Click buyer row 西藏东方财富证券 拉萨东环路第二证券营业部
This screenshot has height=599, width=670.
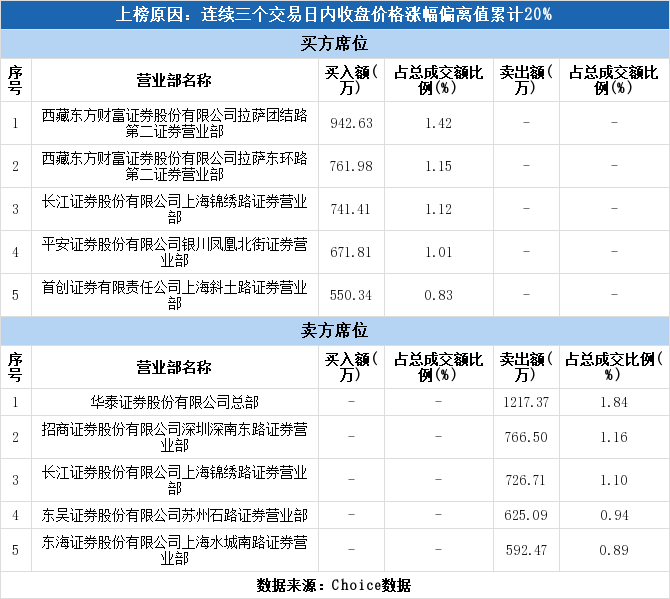335,166
